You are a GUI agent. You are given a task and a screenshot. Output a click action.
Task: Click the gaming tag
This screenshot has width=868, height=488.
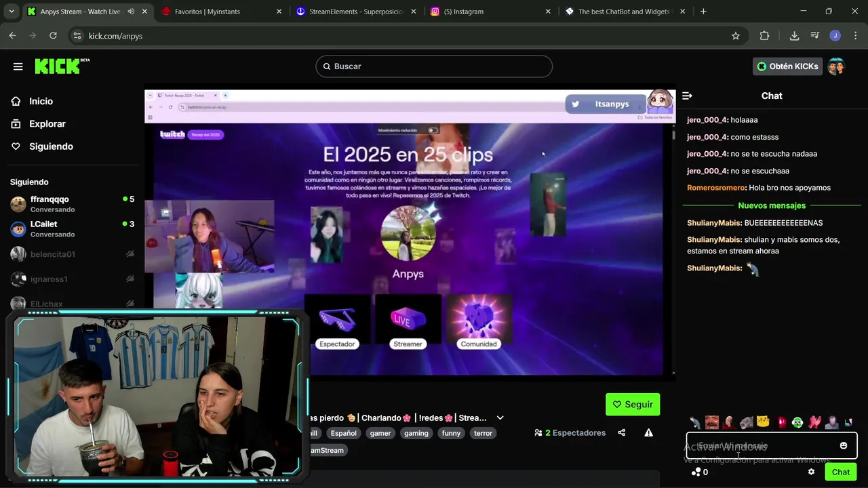tap(416, 433)
